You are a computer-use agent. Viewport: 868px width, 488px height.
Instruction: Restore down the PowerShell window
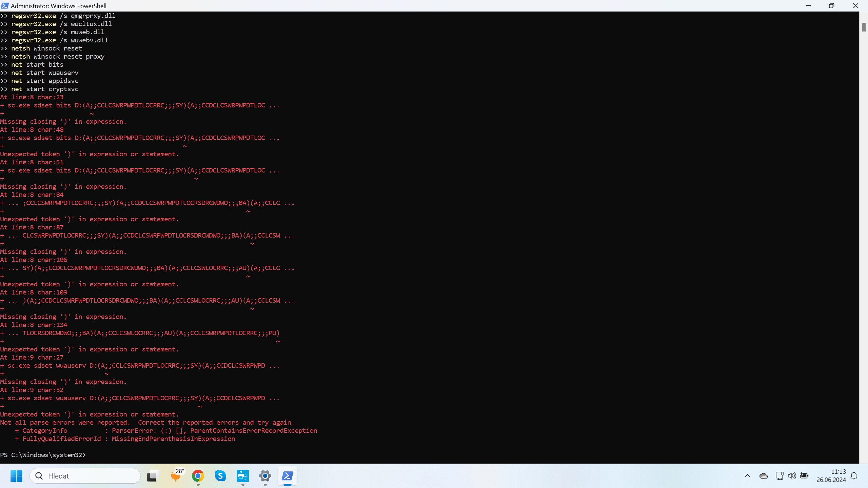pyautogui.click(x=831, y=6)
